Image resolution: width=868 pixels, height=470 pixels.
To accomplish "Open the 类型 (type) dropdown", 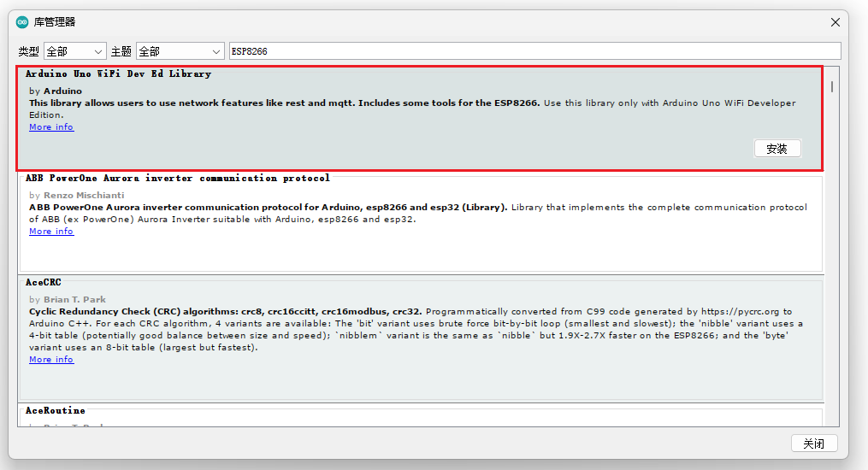I will [74, 51].
